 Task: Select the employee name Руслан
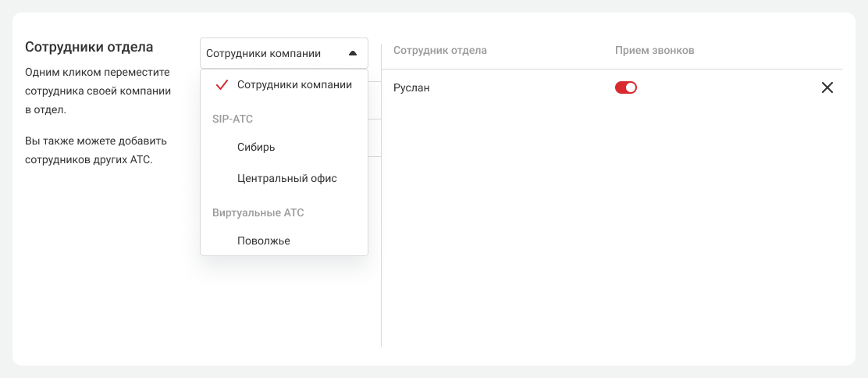point(411,88)
